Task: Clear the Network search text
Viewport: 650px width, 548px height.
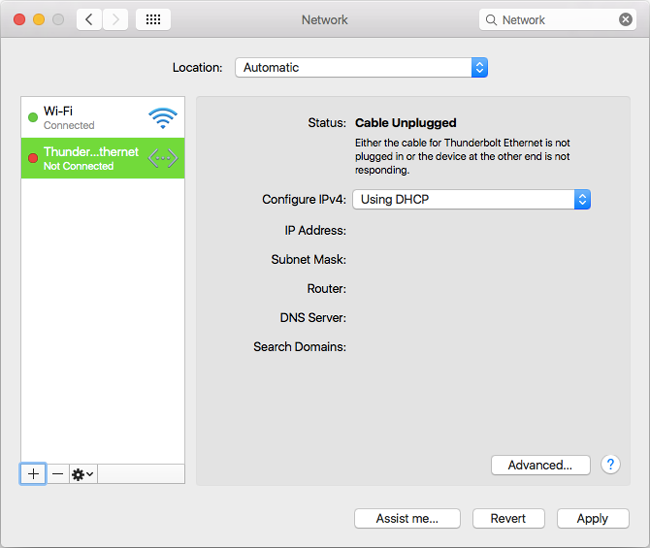Action: pos(625,19)
